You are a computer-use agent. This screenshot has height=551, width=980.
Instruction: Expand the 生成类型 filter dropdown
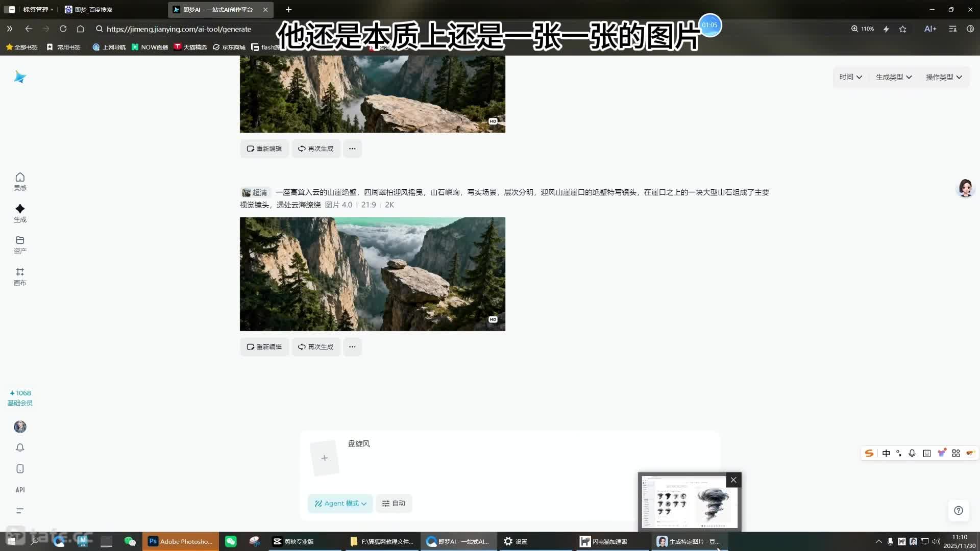point(893,77)
